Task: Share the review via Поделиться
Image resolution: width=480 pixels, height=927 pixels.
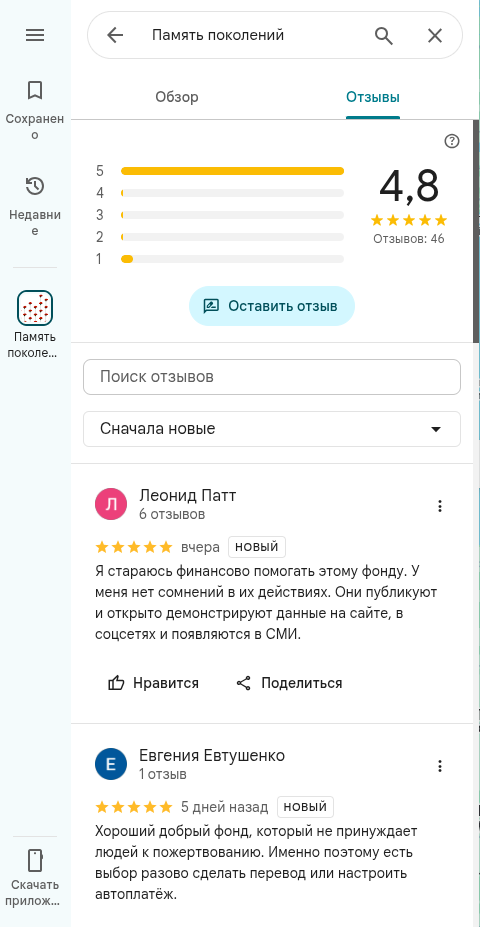Action: (x=289, y=683)
